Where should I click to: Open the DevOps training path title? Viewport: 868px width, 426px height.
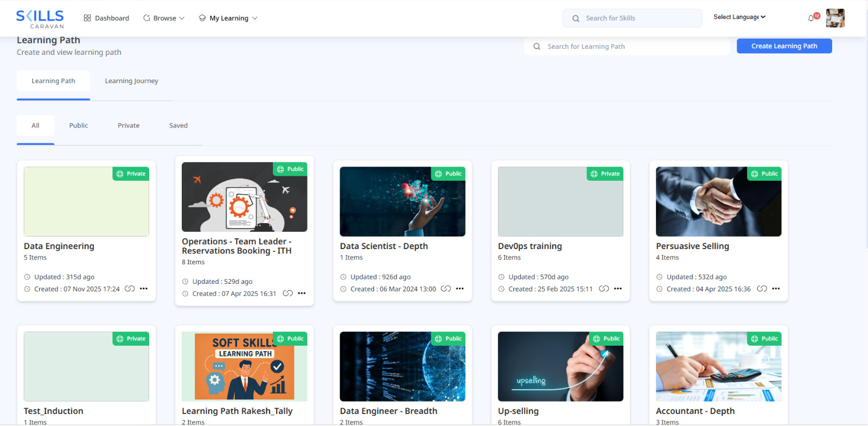coord(530,246)
